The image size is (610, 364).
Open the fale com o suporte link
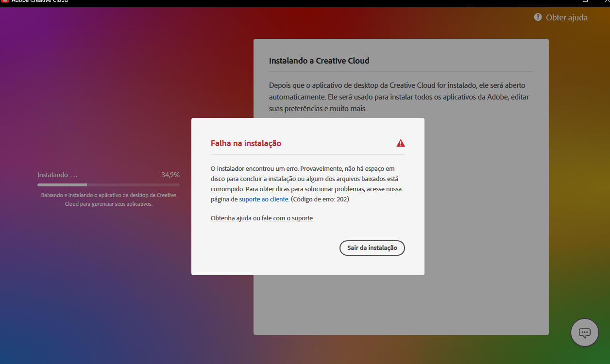[x=287, y=218]
